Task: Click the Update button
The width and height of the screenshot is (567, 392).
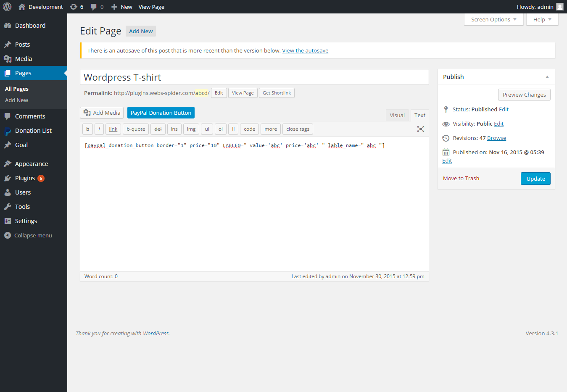Action: click(535, 179)
